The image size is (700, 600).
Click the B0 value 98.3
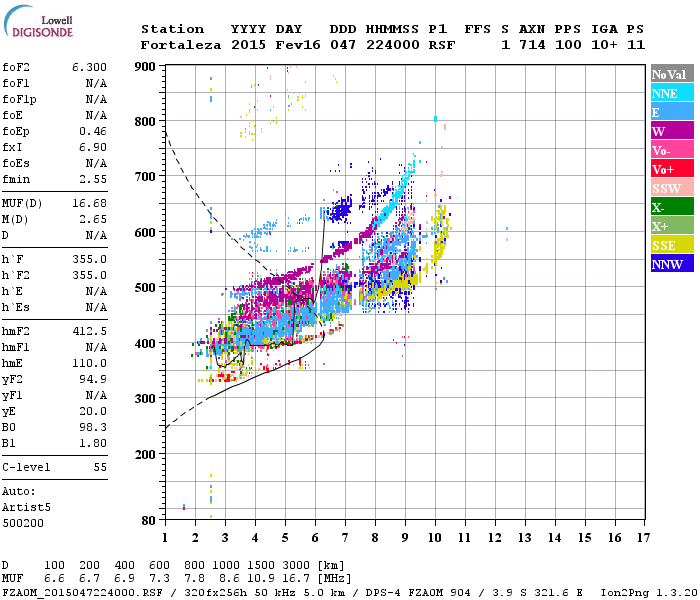click(93, 428)
